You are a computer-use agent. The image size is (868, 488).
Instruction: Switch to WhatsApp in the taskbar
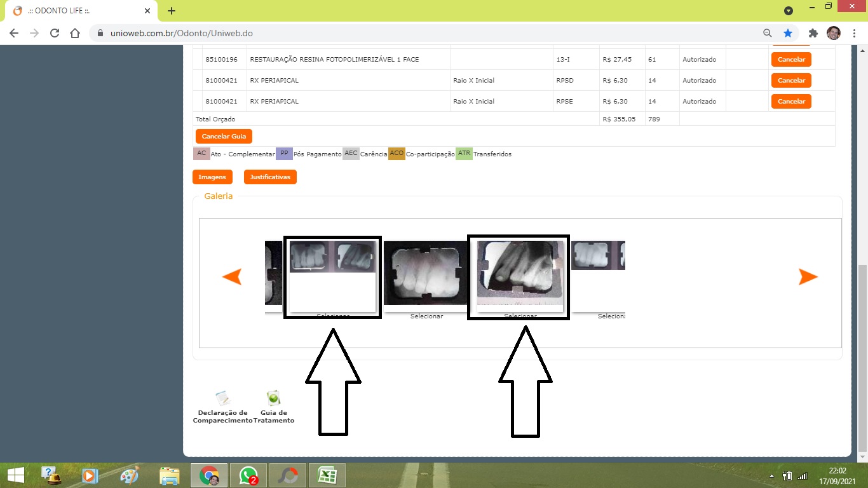[248, 475]
